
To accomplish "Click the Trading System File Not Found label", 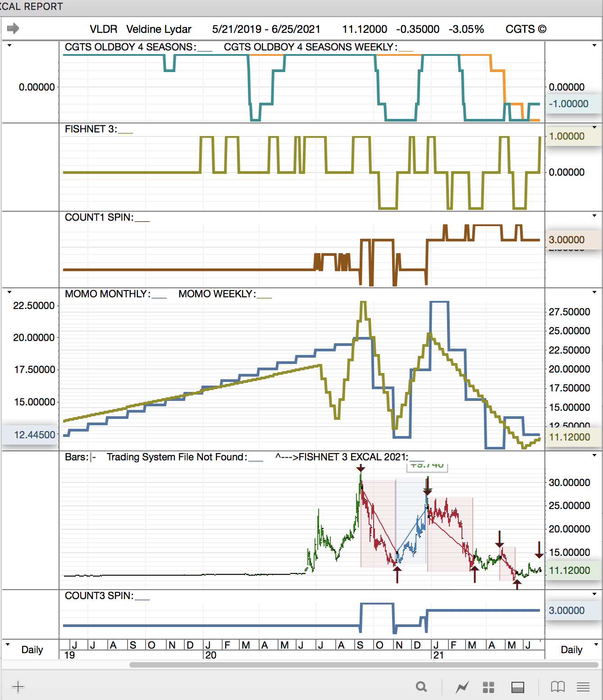I will [x=177, y=457].
